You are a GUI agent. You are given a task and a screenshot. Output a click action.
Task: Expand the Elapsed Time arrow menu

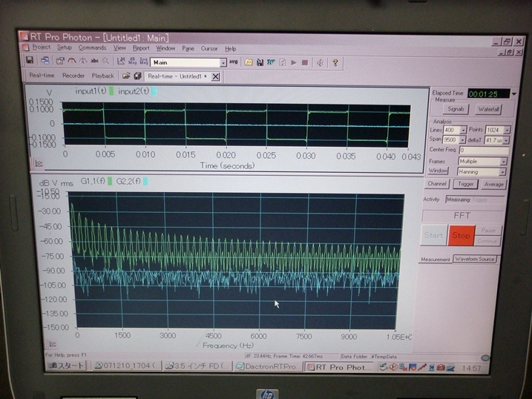(x=514, y=94)
